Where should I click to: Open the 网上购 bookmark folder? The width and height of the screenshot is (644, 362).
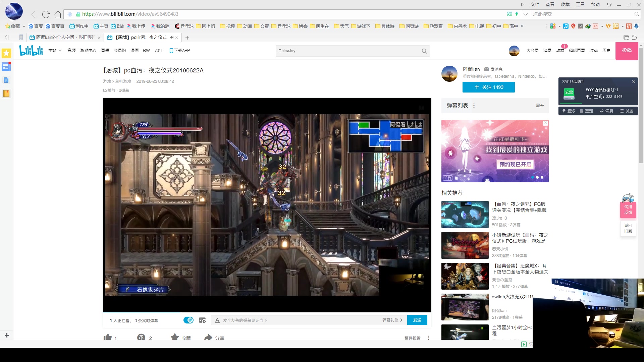206,26
